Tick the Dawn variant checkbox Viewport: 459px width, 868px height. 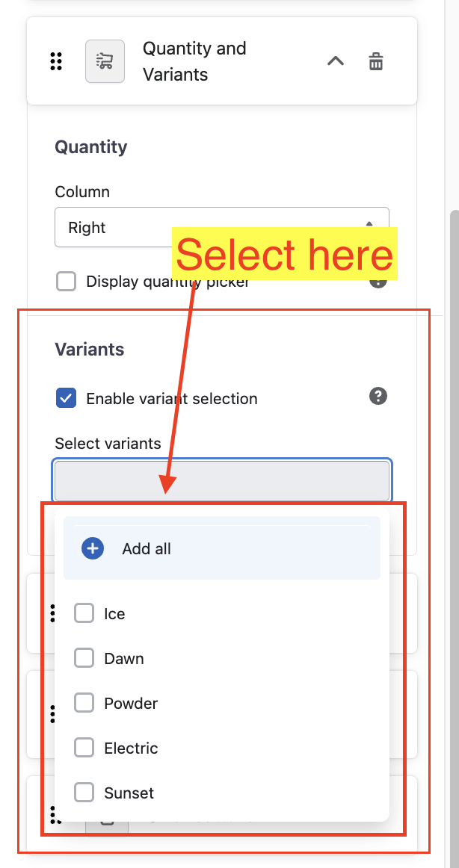pyautogui.click(x=84, y=658)
